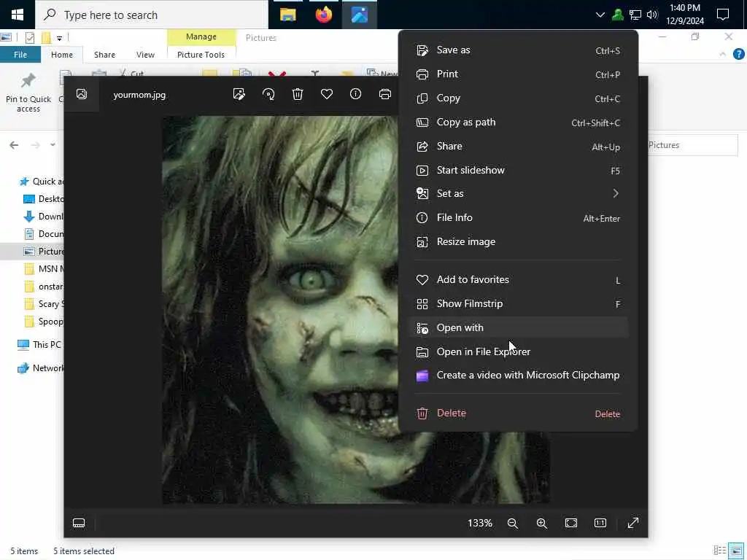Click the Explorer Pictures search box
This screenshot has height=560, width=747.
pos(693,145)
